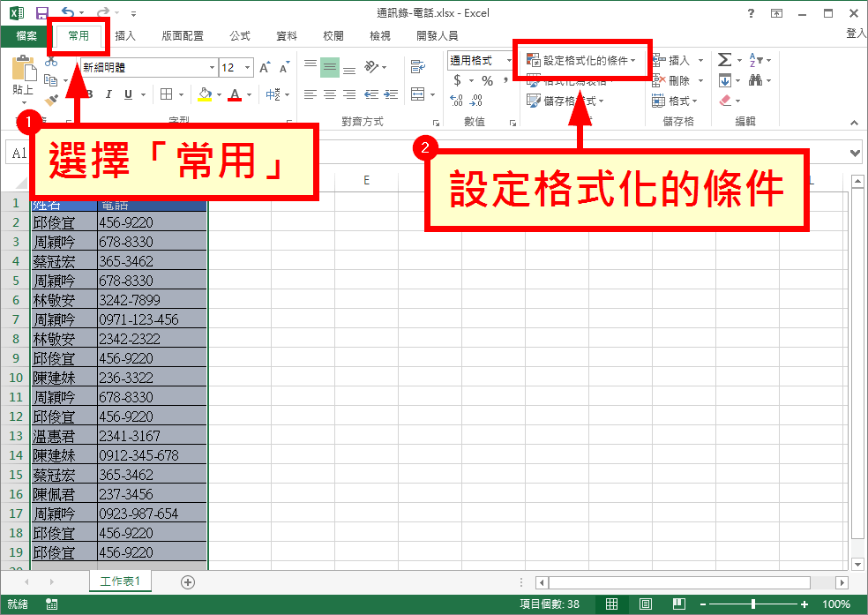Switch to the 插入 ribbon tab
This screenshot has width=868, height=615.
(x=125, y=36)
